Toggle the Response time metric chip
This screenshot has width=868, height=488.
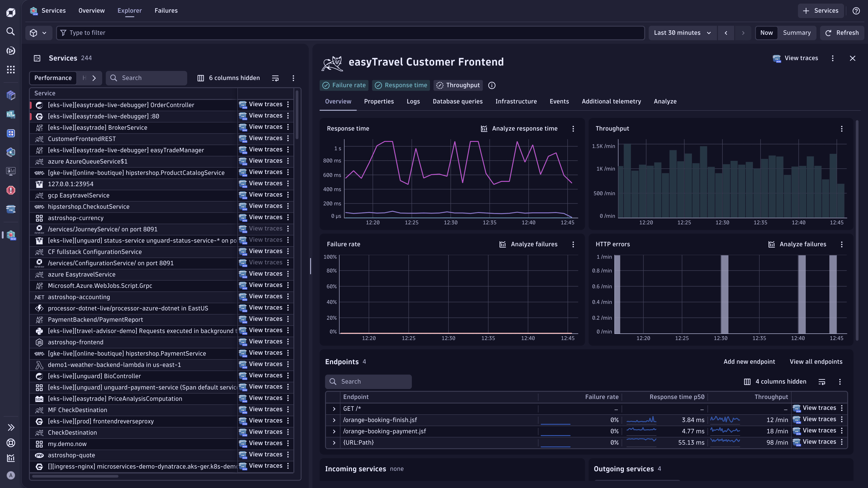[401, 85]
